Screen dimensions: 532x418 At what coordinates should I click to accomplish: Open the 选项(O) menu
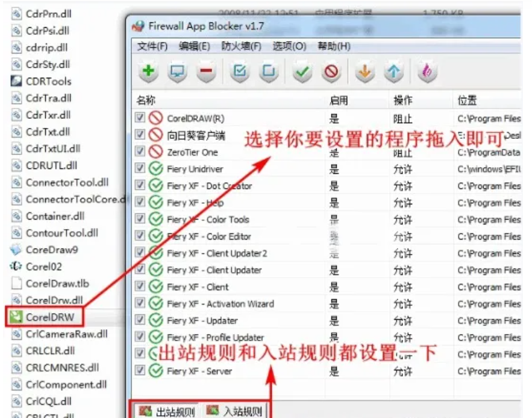click(289, 46)
